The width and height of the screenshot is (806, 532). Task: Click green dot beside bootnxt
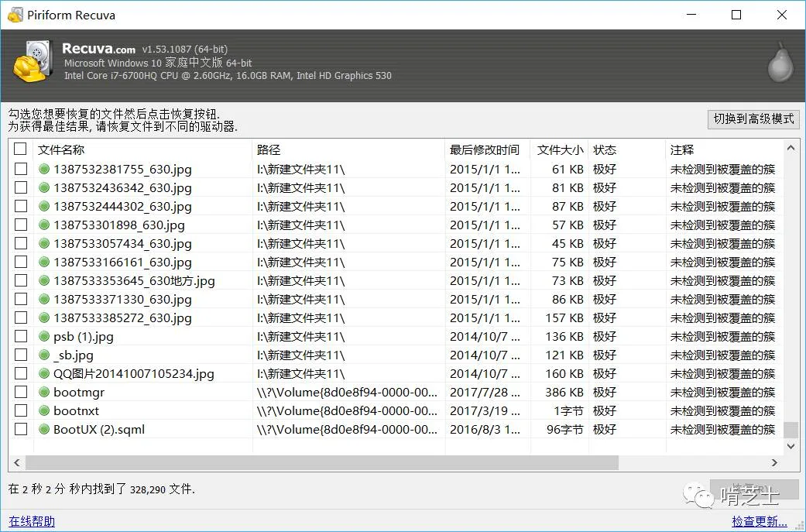coord(44,410)
